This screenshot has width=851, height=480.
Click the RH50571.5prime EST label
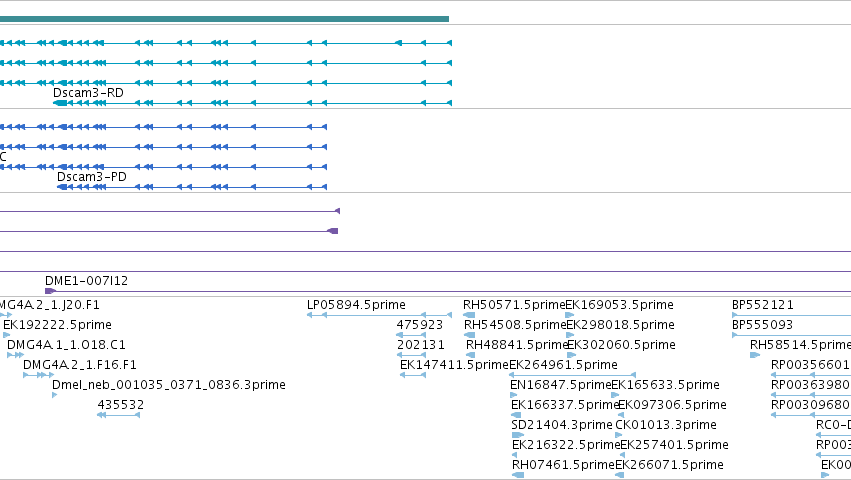pyautogui.click(x=514, y=305)
